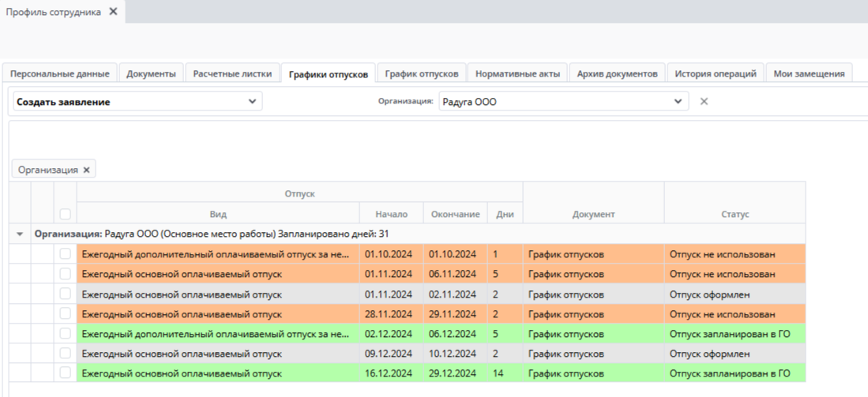Sort by the Начало column header
Screen dimensions: 868x397
coord(392,215)
